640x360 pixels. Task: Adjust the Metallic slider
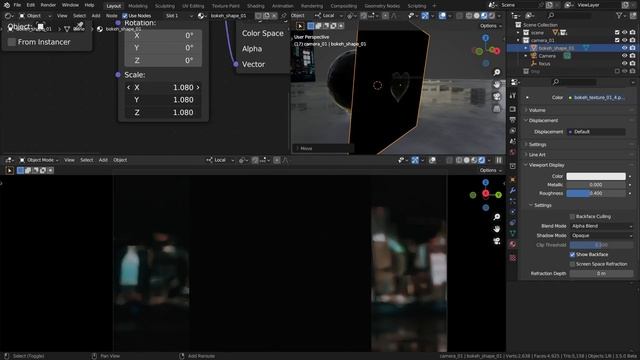596,185
